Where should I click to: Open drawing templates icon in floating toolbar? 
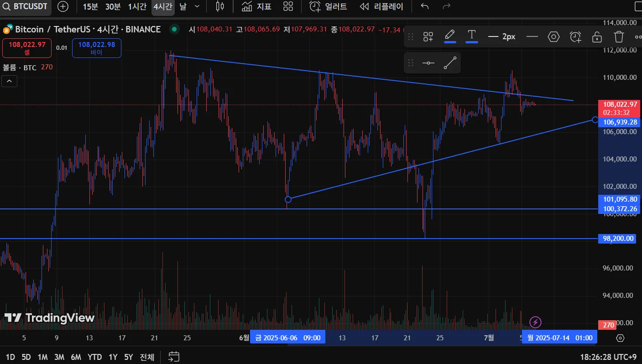tap(428, 36)
